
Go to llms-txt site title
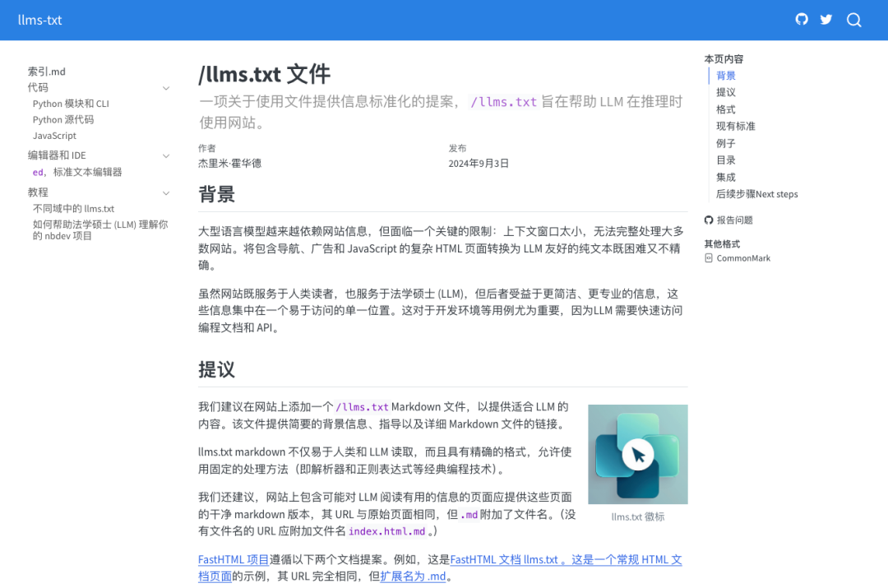(x=39, y=20)
